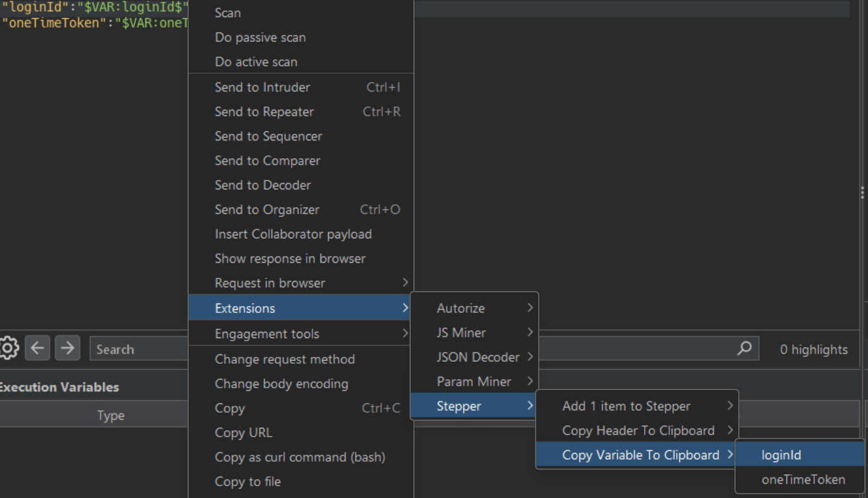868x498 pixels.
Task: Send request to Repeater
Action: [301, 112]
